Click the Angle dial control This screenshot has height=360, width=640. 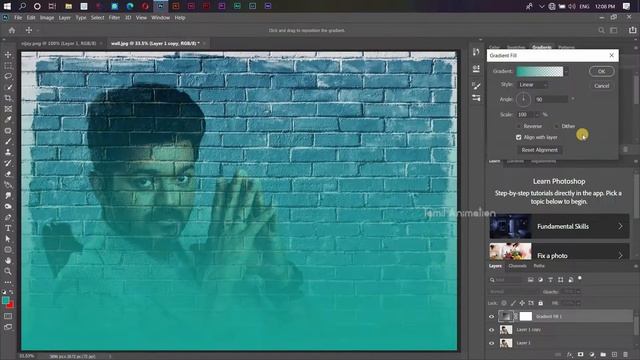point(523,99)
